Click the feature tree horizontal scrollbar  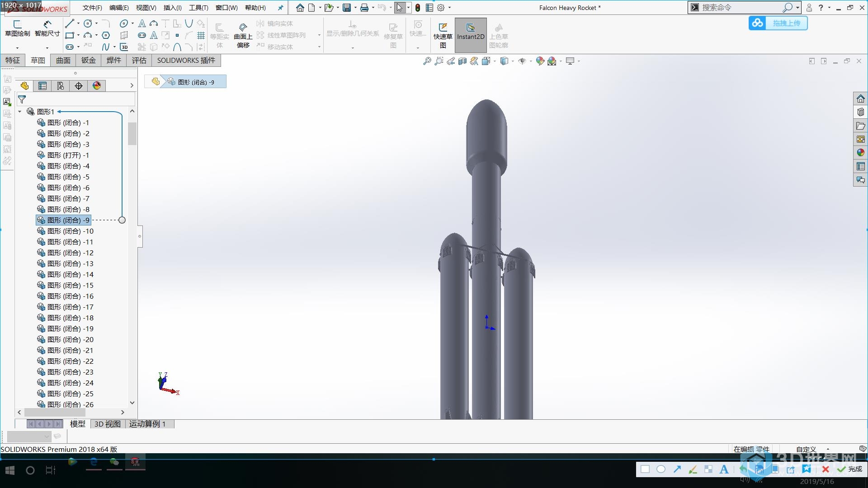[55, 413]
